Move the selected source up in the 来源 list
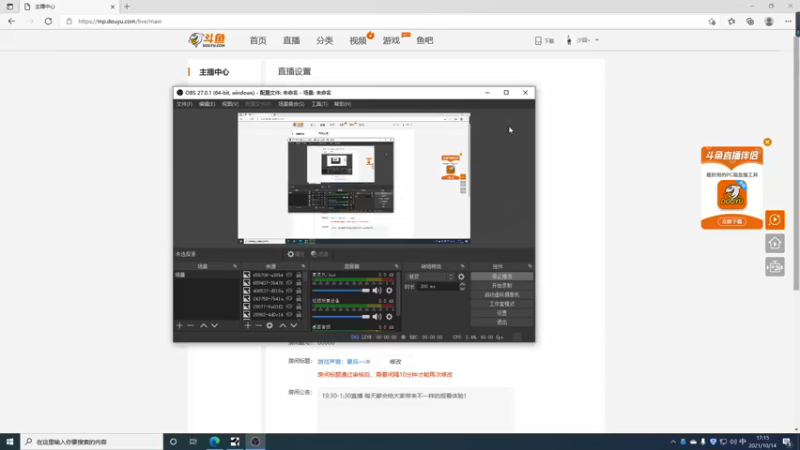The height and width of the screenshot is (450, 800). click(283, 326)
